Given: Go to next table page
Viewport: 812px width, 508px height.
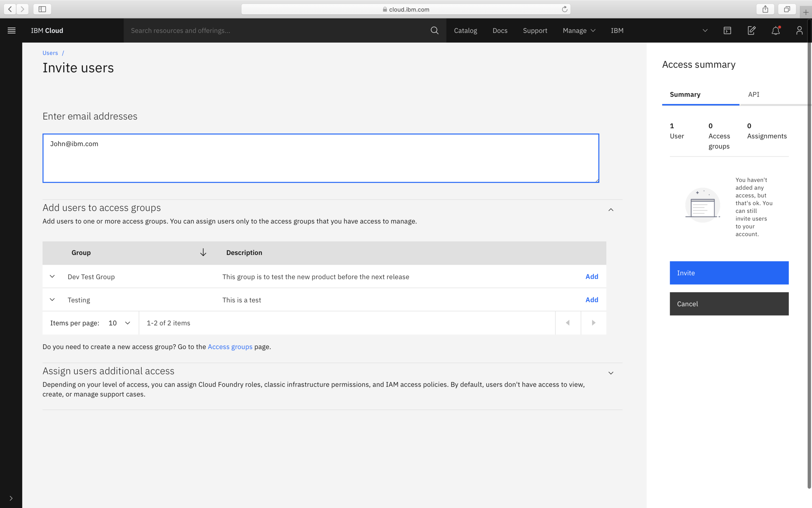Looking at the screenshot, I should point(593,323).
